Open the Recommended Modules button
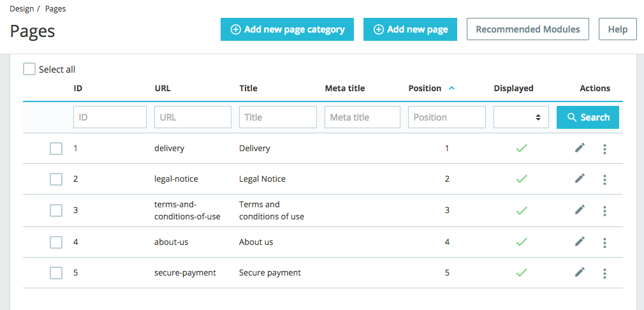Screen dimensions: 644x310 tap(528, 29)
